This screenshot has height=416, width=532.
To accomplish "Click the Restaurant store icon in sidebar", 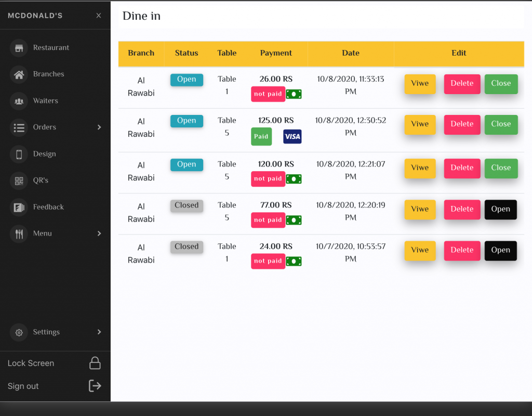I will pos(19,48).
